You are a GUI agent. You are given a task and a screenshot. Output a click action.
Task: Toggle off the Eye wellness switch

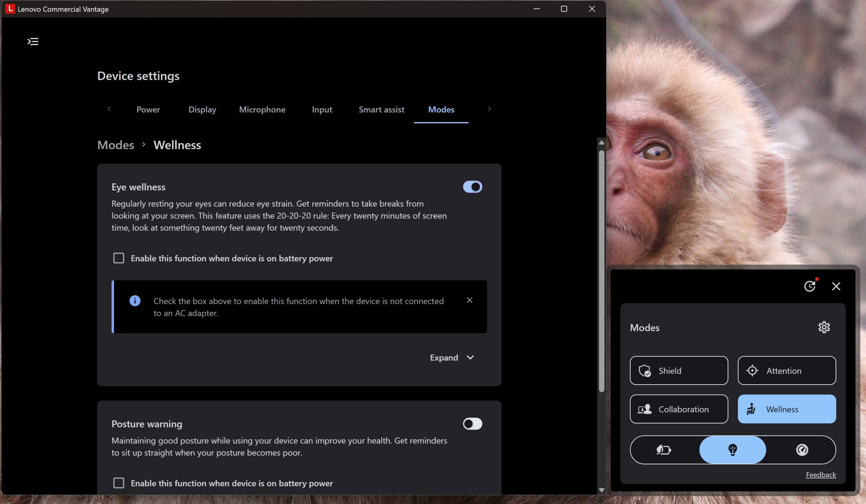[472, 187]
